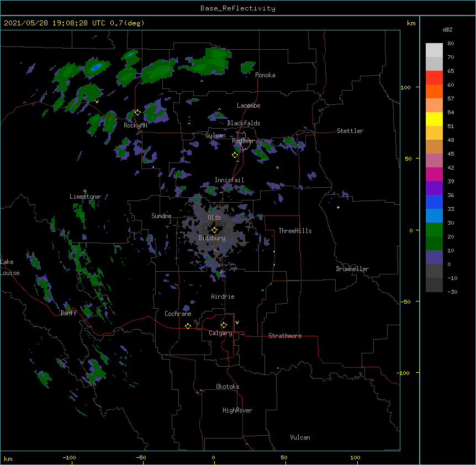Click the white asterisk marker above Limestone
The height and width of the screenshot is (465, 476).
pyautogui.click(x=85, y=191)
